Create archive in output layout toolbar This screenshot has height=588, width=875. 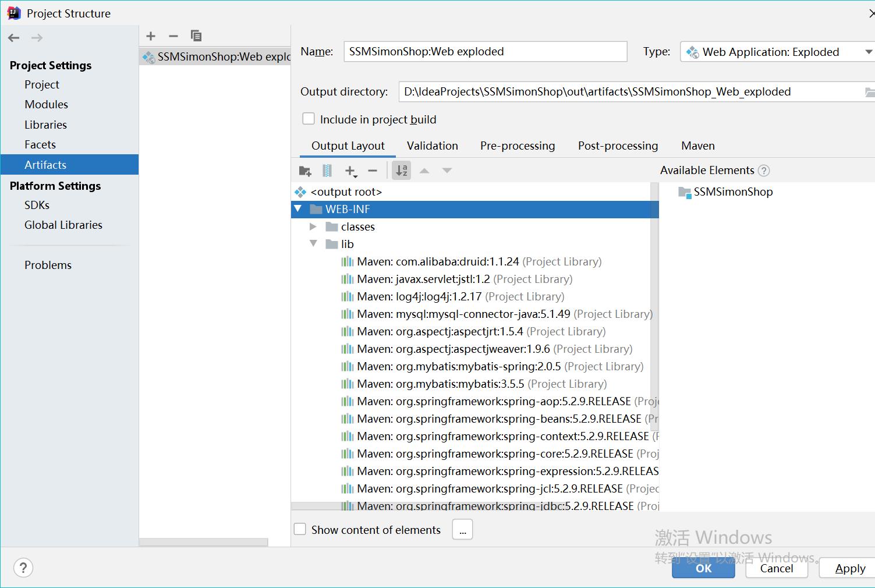[327, 171]
